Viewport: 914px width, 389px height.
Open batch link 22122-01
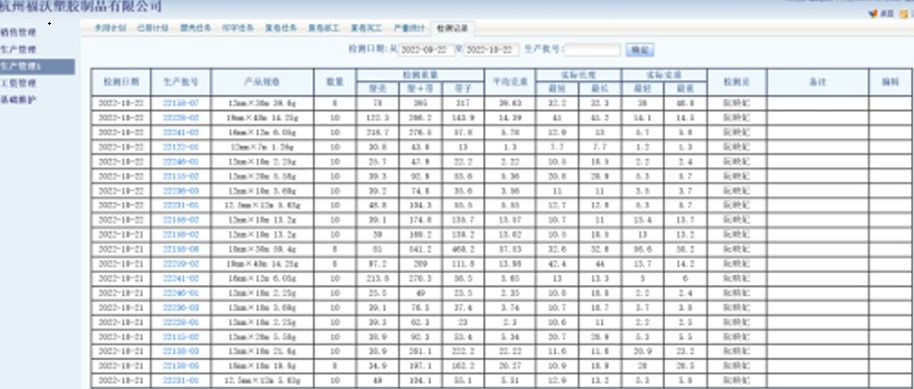[x=181, y=147]
